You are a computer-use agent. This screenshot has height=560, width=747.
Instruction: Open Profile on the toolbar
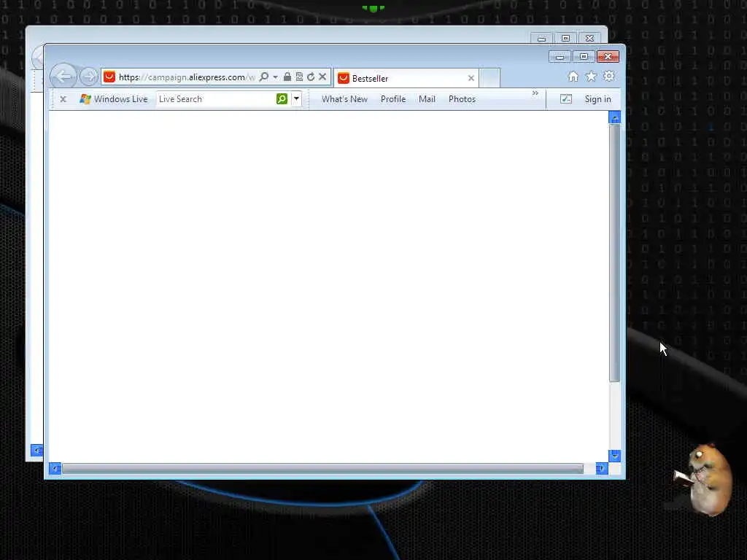[393, 99]
